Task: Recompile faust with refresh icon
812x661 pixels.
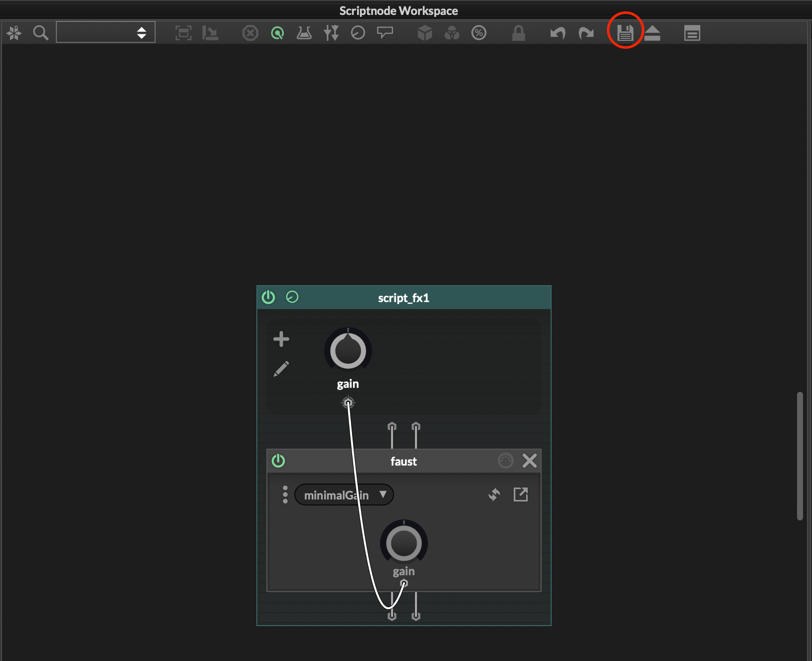Action: [494, 495]
